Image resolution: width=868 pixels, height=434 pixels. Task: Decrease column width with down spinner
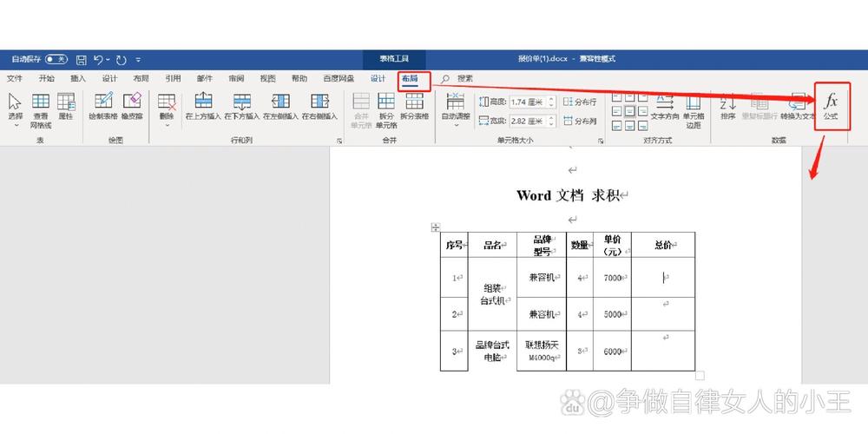coord(551,123)
